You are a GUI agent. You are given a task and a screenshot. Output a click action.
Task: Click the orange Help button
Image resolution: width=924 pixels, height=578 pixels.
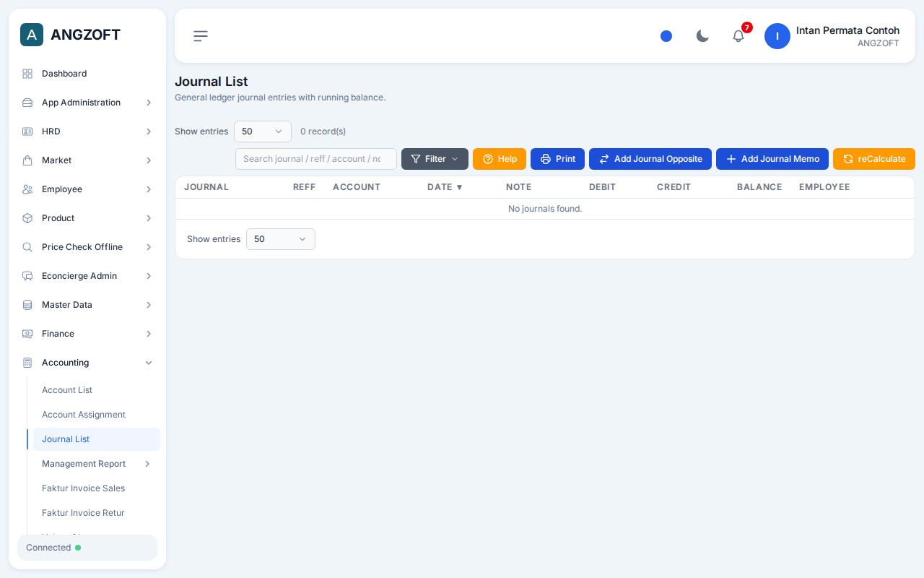click(x=500, y=159)
